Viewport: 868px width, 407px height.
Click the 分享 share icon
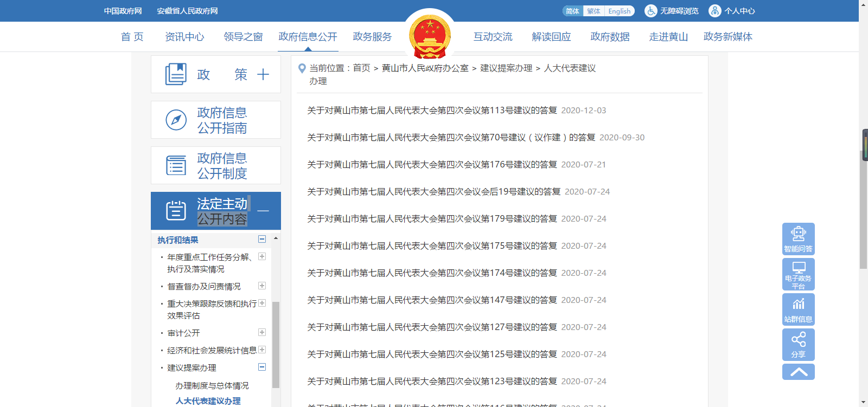pos(798,340)
